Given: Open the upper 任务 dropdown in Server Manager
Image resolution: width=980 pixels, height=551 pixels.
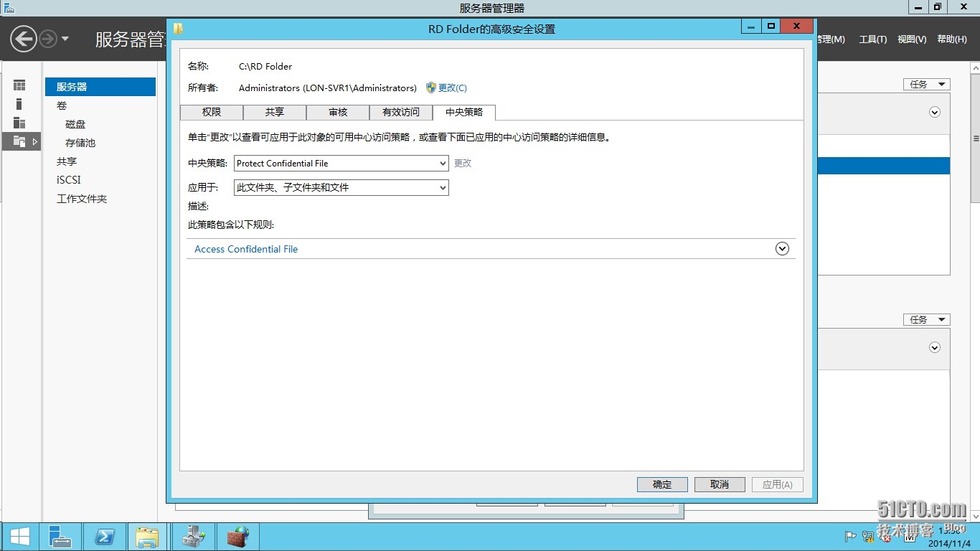Looking at the screenshot, I should point(926,84).
